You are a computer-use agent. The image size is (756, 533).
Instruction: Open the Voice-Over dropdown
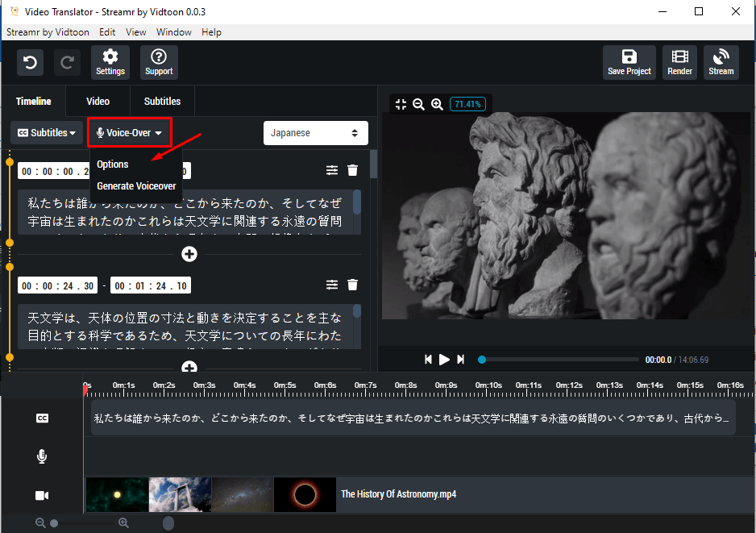129,133
